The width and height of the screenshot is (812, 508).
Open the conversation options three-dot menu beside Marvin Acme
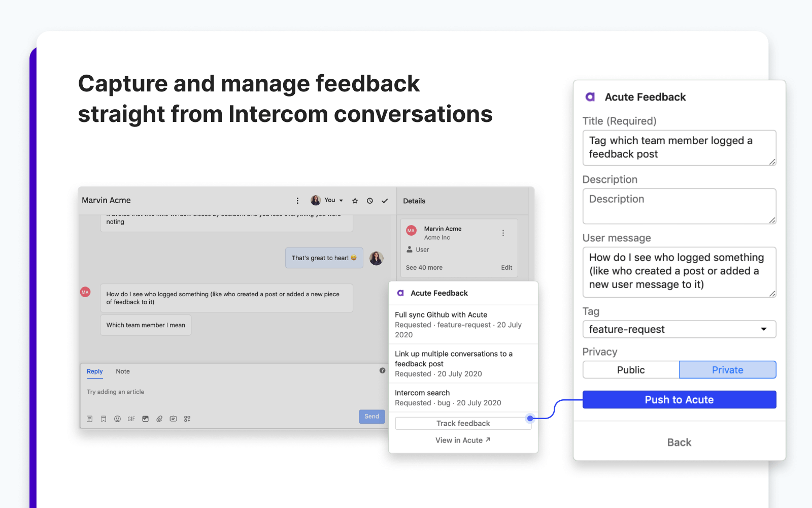point(297,201)
